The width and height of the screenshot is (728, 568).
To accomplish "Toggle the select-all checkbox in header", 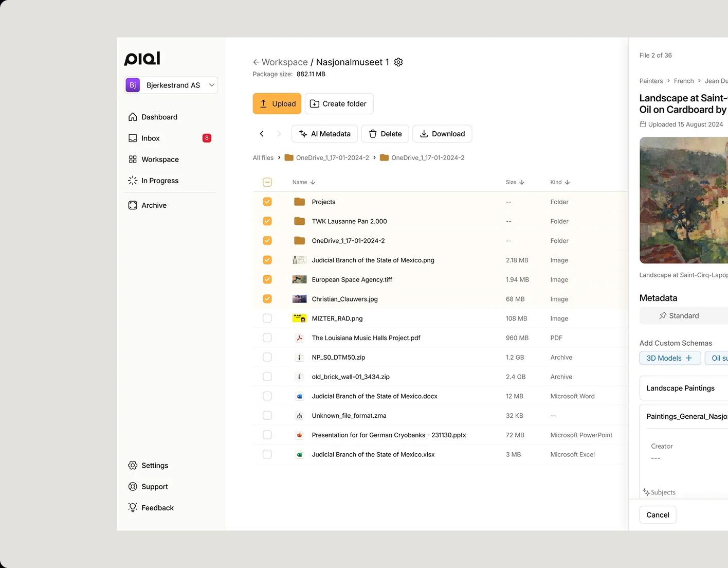I will pyautogui.click(x=267, y=182).
